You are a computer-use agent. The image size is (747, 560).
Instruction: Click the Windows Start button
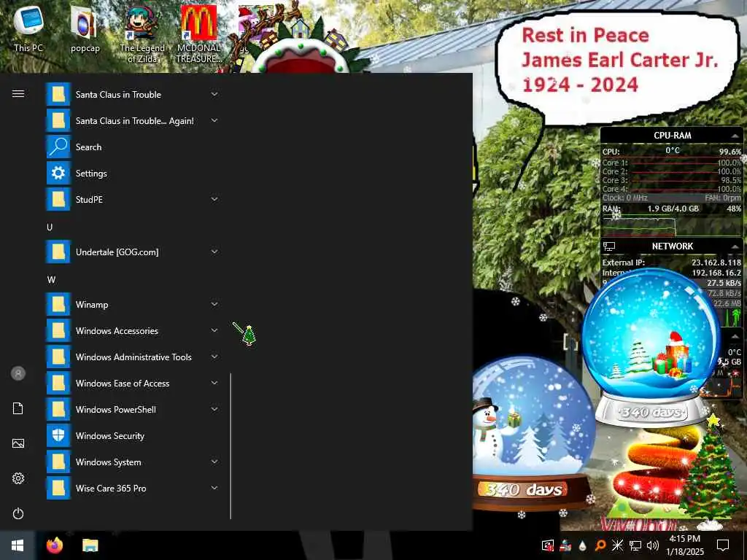18,545
